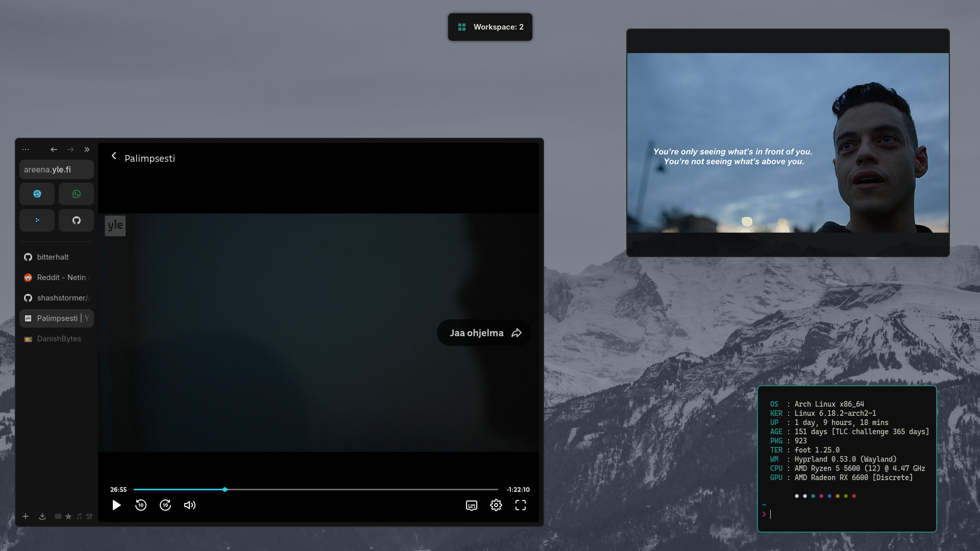Toggle subtitles in the video player

pos(472,505)
